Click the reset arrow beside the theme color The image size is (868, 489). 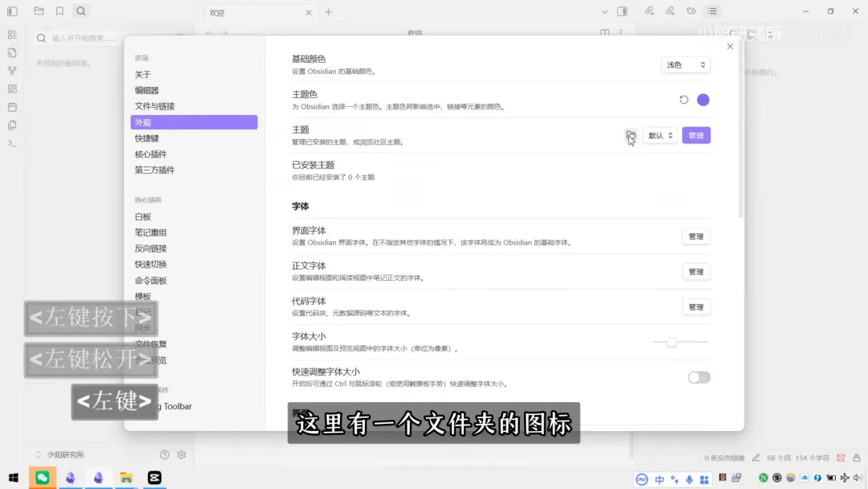tap(684, 98)
